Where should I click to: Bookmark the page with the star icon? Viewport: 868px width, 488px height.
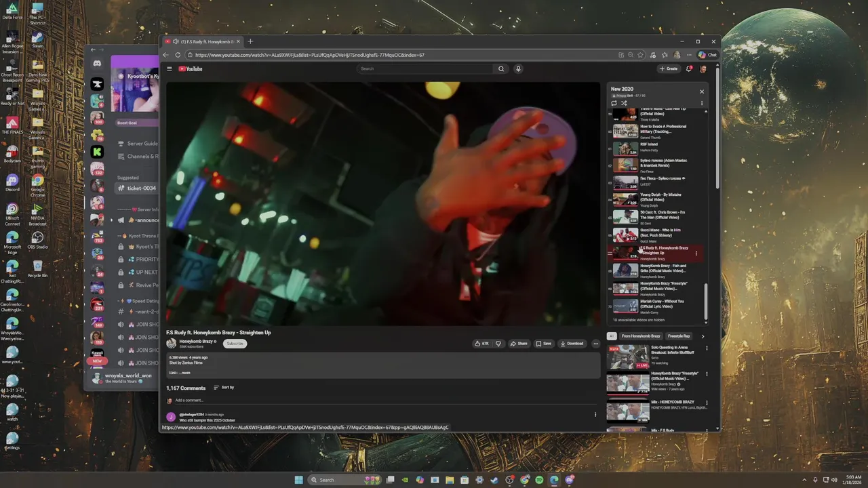[640, 55]
